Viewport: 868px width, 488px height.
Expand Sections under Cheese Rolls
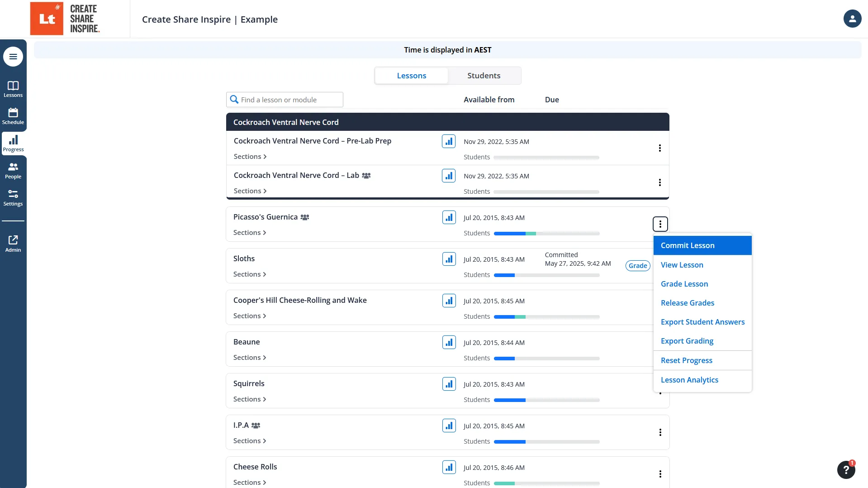click(250, 483)
